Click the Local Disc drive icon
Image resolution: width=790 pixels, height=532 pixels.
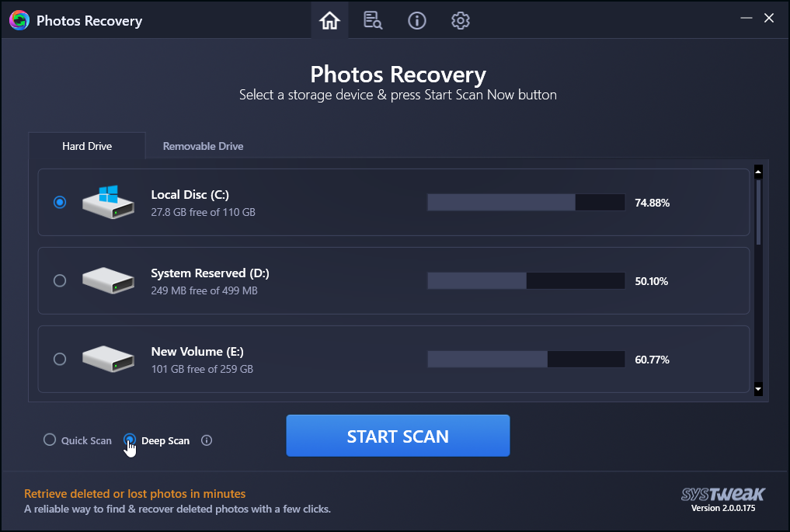click(108, 202)
